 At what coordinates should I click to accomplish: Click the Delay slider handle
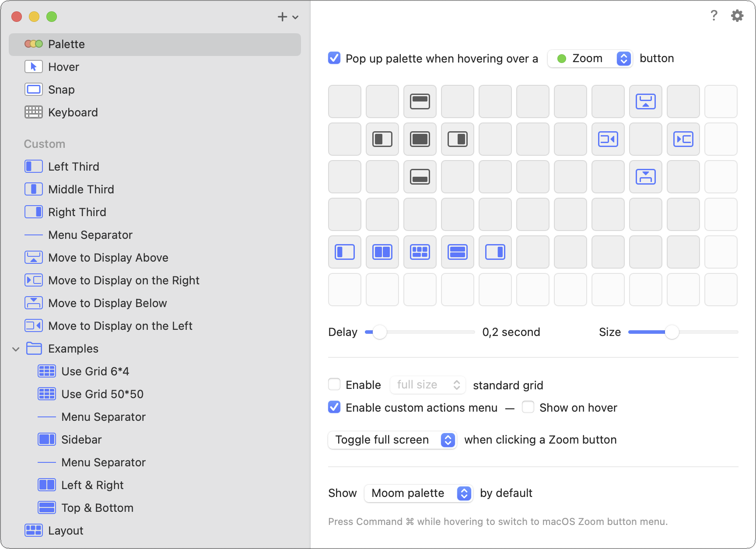(380, 332)
